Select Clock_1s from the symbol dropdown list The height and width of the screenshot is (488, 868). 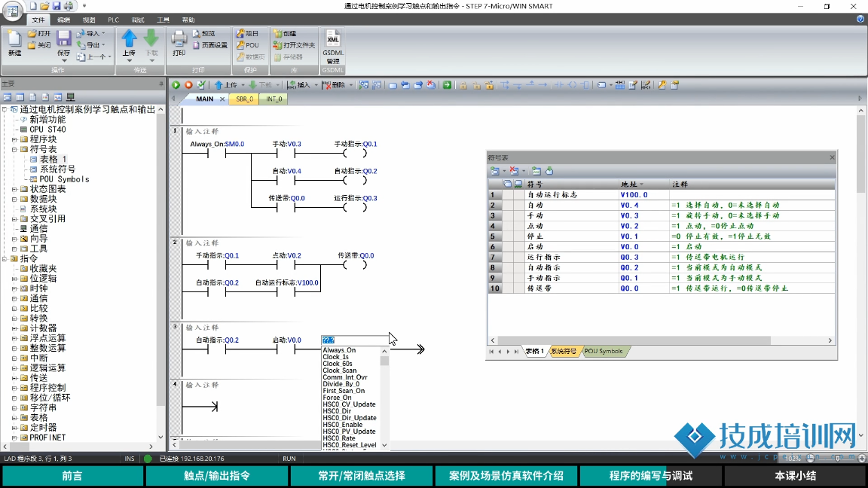point(335,357)
